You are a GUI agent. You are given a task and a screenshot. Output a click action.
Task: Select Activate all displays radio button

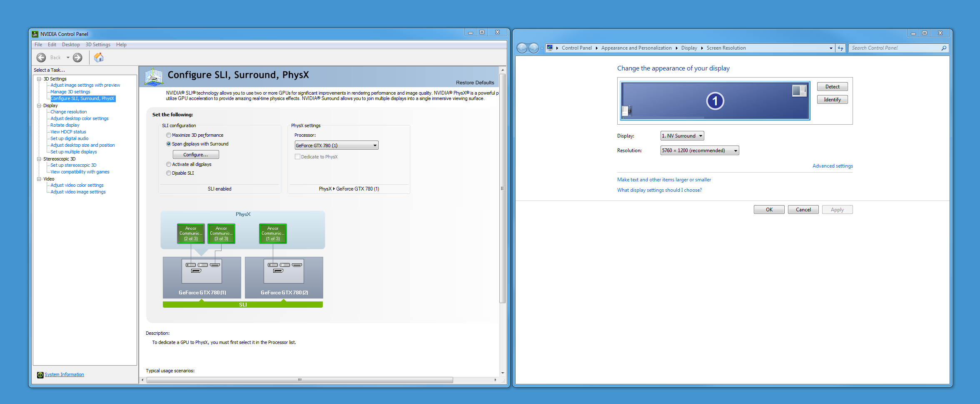tap(169, 164)
